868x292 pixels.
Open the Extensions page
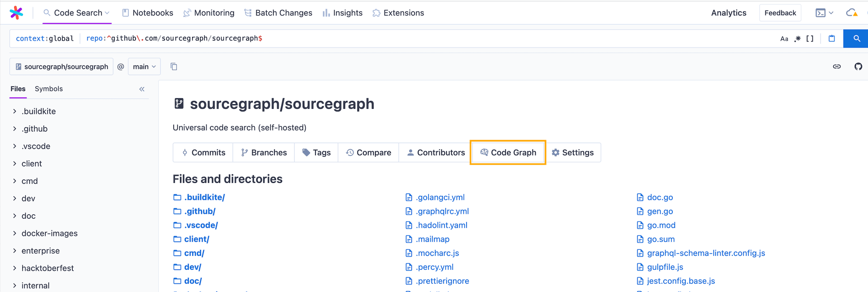point(398,13)
